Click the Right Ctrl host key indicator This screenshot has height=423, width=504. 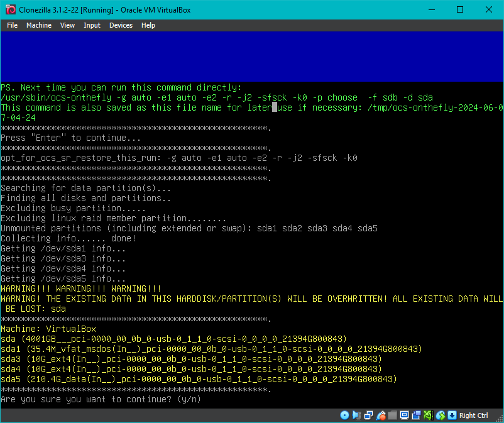pos(474,415)
